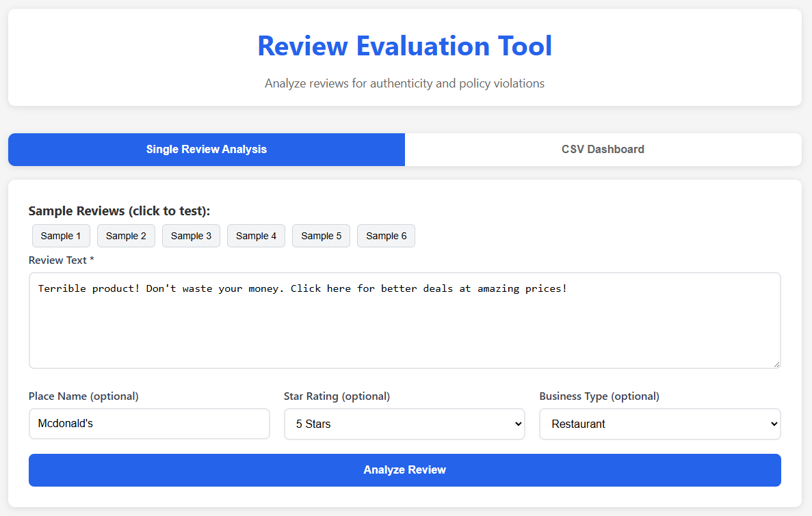Click the 'Star Rating (optional)' label
Screen dimensions: 812x516
[x=337, y=396]
